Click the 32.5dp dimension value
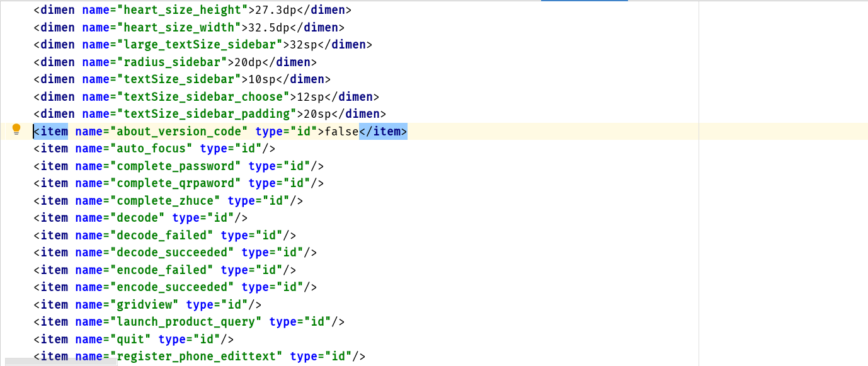This screenshot has width=868, height=366. pos(269,28)
